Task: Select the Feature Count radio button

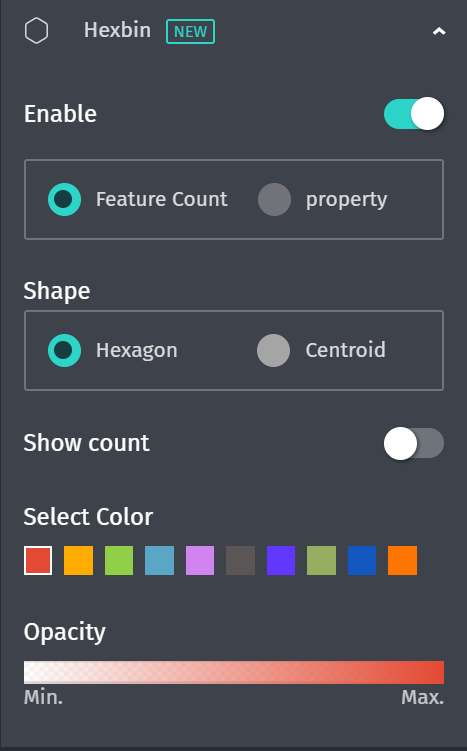Action: [64, 199]
